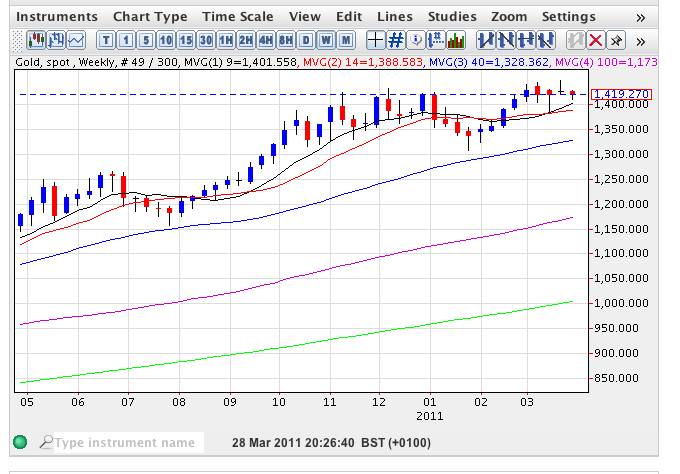Open the Settings menu

coord(569,17)
